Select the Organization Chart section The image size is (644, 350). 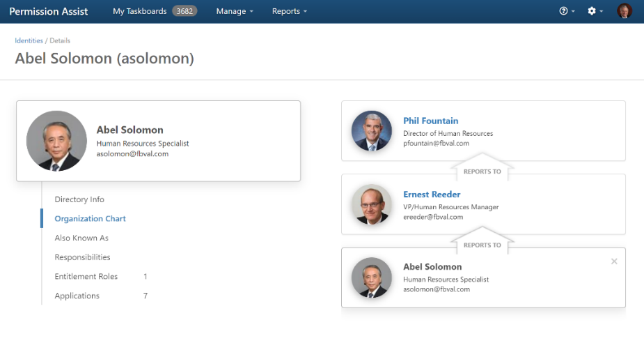click(90, 218)
